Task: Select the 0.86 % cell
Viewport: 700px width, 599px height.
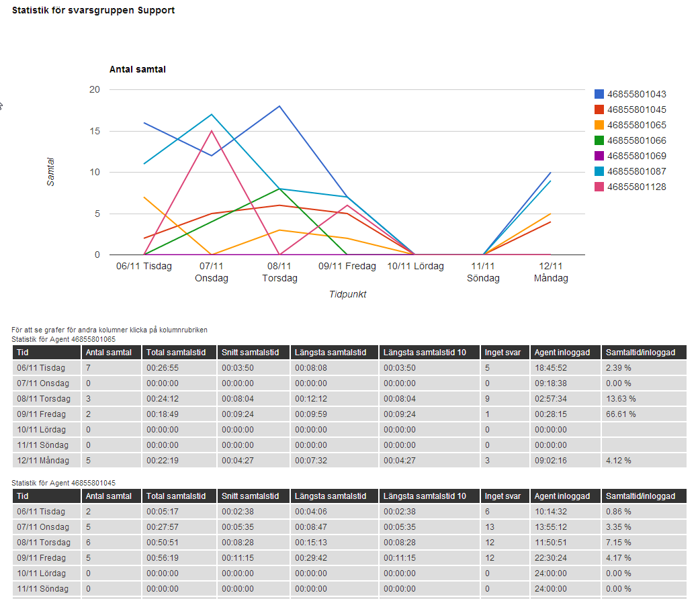Action: (x=644, y=512)
